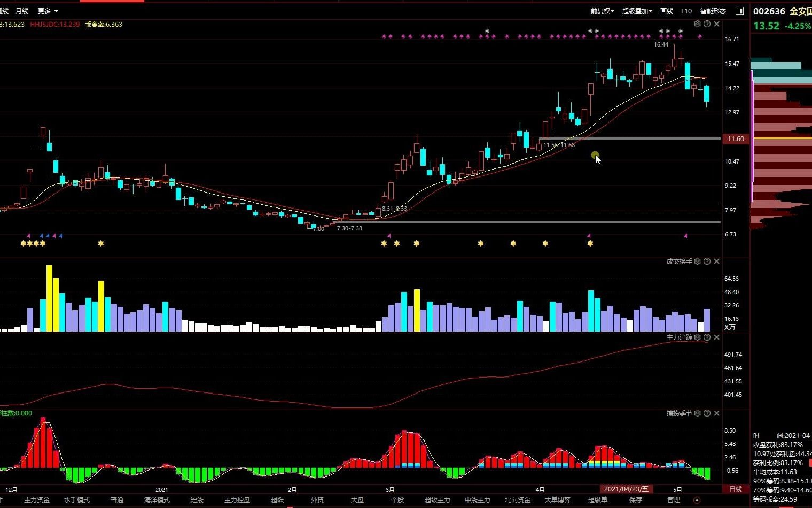Select 画线 drawing tool

667,11
